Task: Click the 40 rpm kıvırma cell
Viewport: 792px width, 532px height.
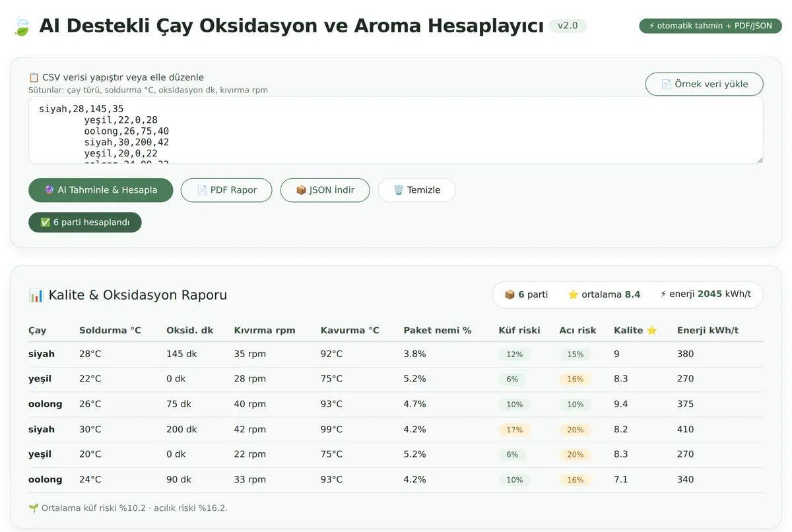Action: 250,404
